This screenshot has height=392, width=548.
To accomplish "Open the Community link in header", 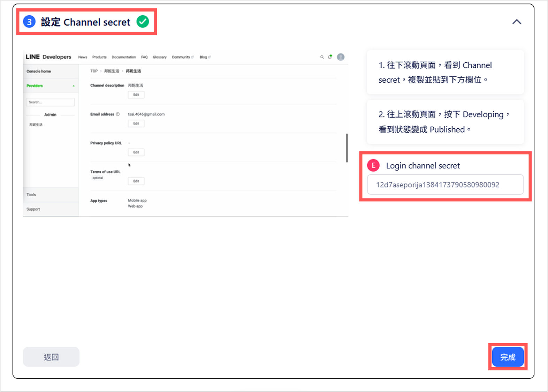I will pyautogui.click(x=182, y=57).
